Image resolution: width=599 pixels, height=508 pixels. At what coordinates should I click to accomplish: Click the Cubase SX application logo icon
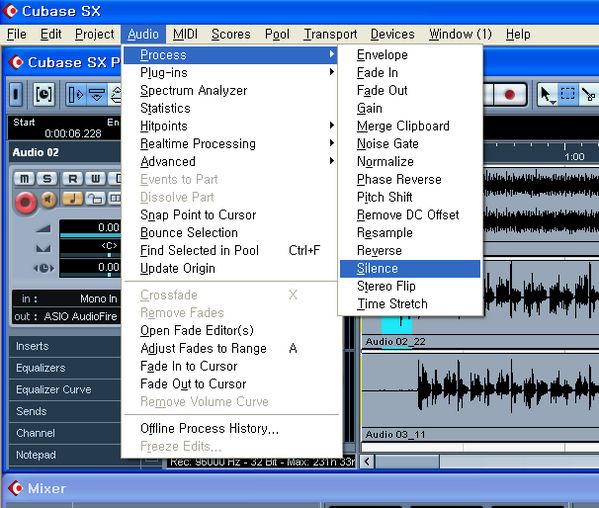10,11
